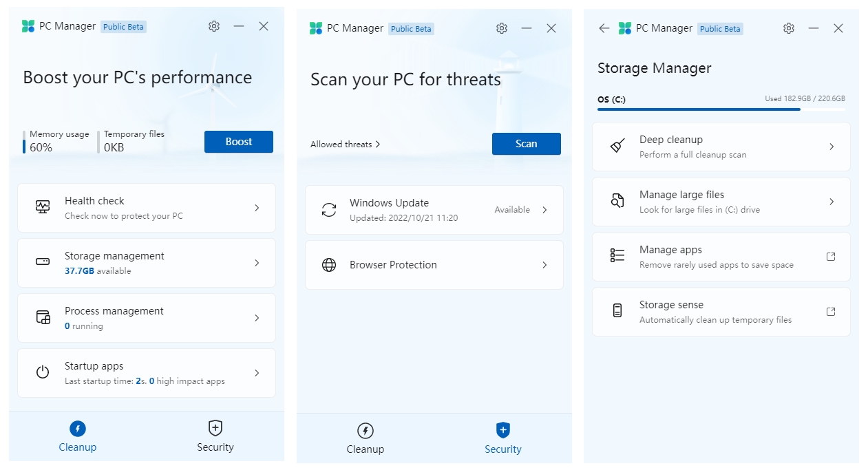Click the Temporary files level indicator bar
This screenshot has width=868, height=470.
tap(98, 142)
